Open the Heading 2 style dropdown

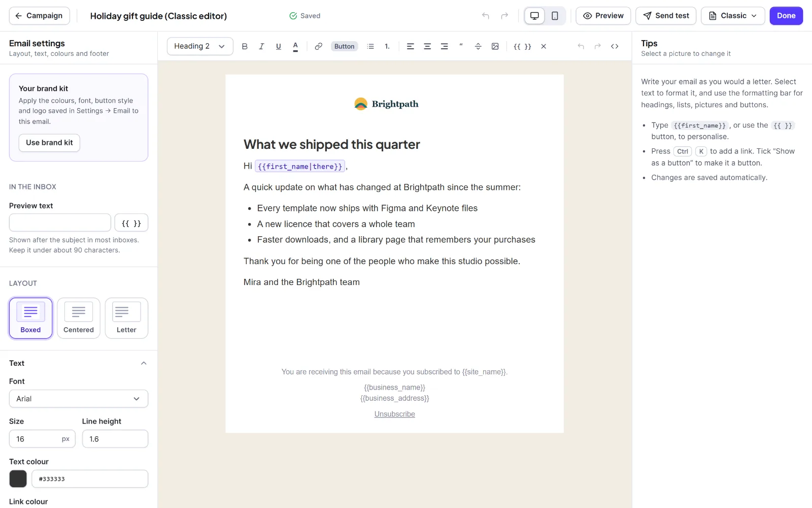200,46
